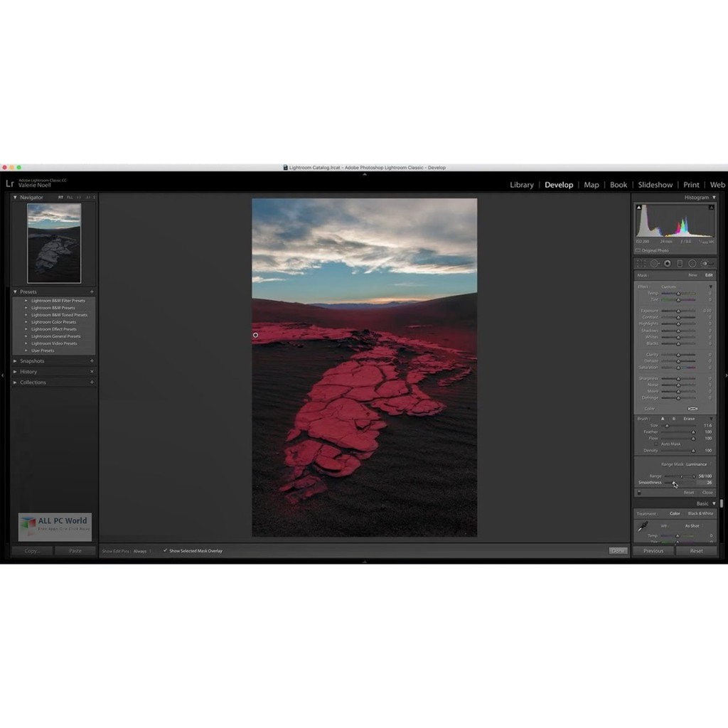Screen dimensions: 728x728
Task: Select the Spot Removal tool
Action: click(x=655, y=263)
